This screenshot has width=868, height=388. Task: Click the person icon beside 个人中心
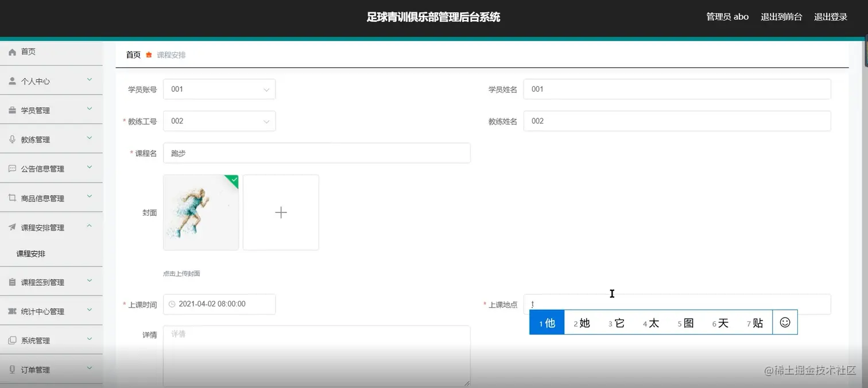[x=12, y=81]
